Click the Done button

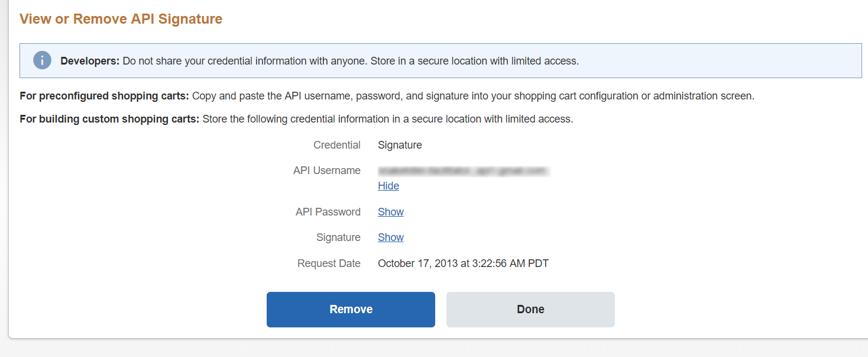(530, 309)
